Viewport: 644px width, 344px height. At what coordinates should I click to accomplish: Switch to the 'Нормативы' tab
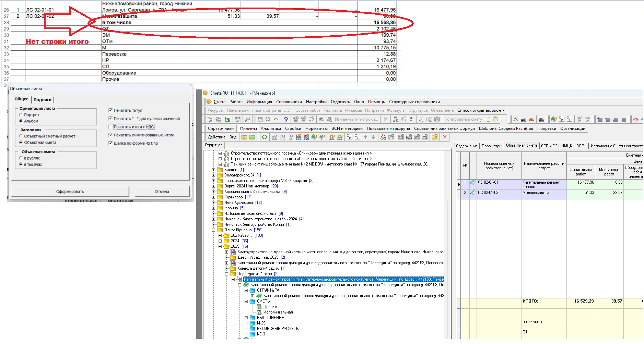tap(316, 128)
